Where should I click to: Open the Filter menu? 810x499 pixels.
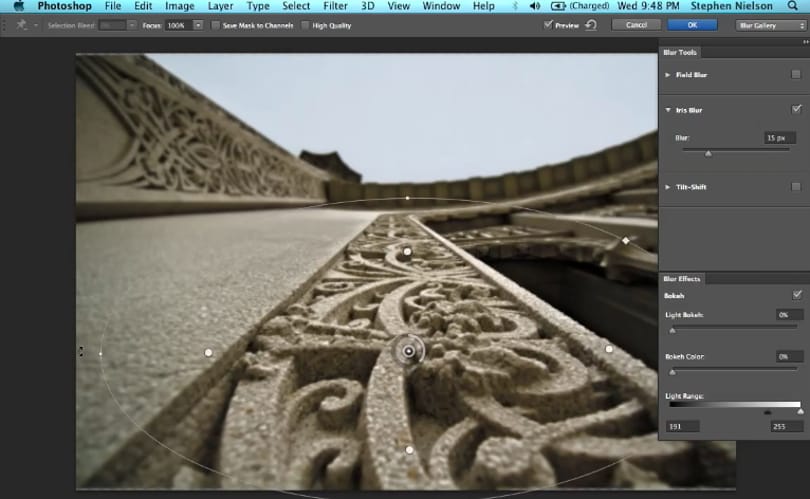[335, 6]
